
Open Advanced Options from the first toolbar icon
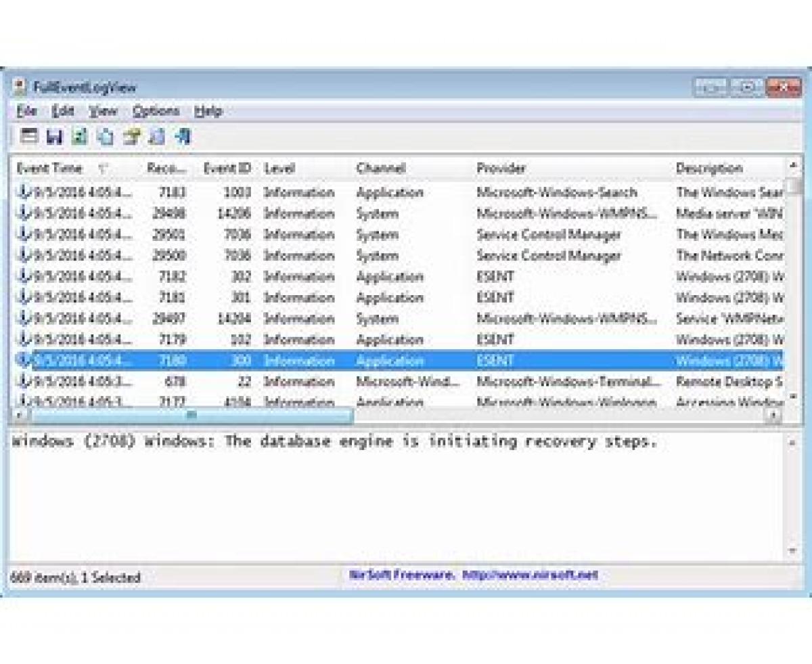pos(28,137)
